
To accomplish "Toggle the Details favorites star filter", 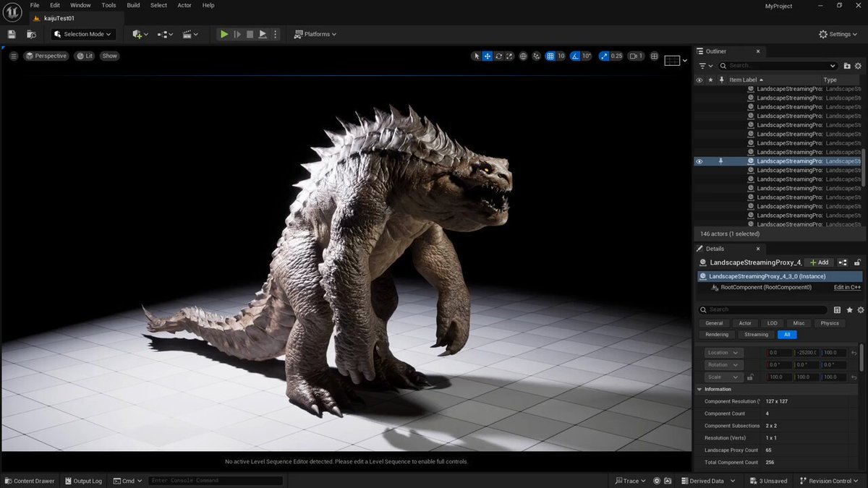I will pos(849,309).
